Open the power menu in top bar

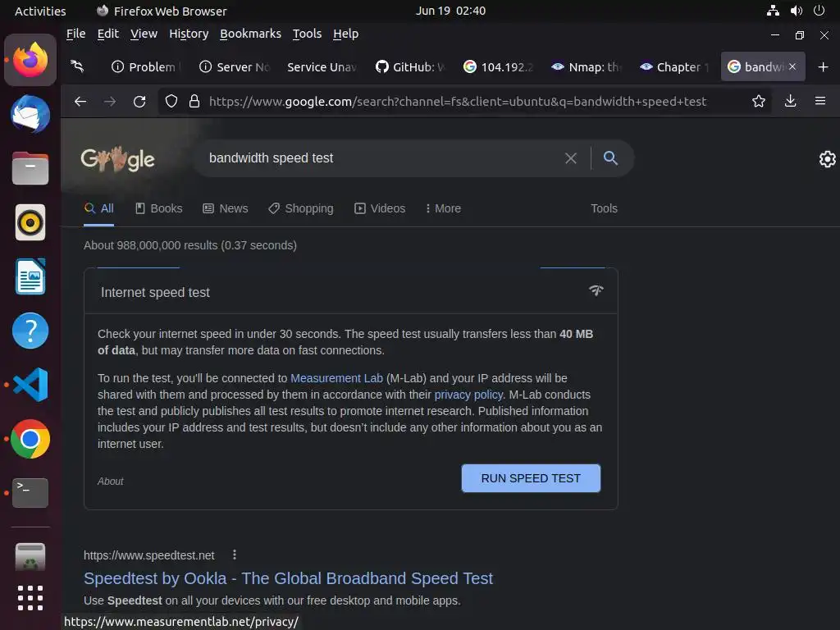[x=819, y=11]
